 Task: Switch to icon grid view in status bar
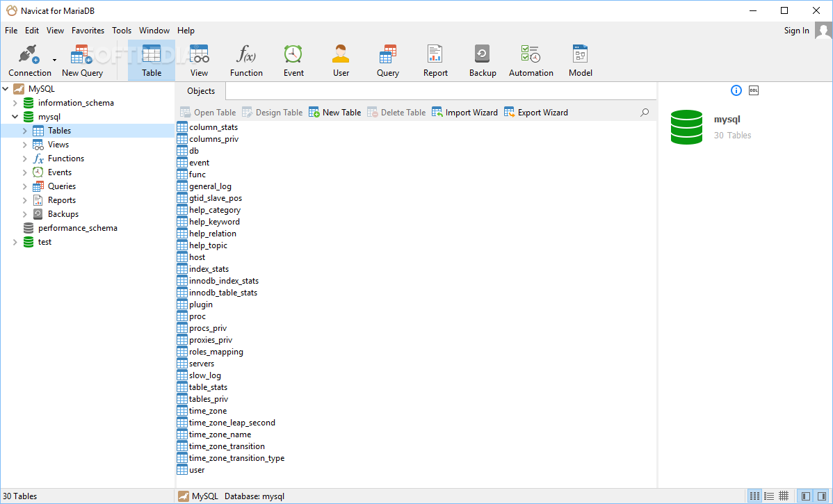[x=754, y=496]
